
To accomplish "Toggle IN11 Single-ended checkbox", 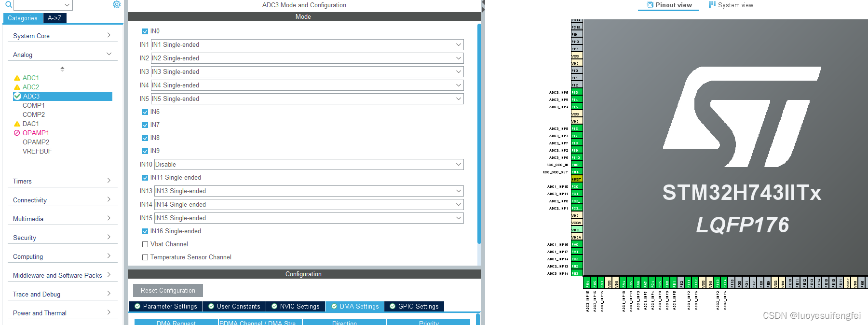I will pyautogui.click(x=145, y=178).
